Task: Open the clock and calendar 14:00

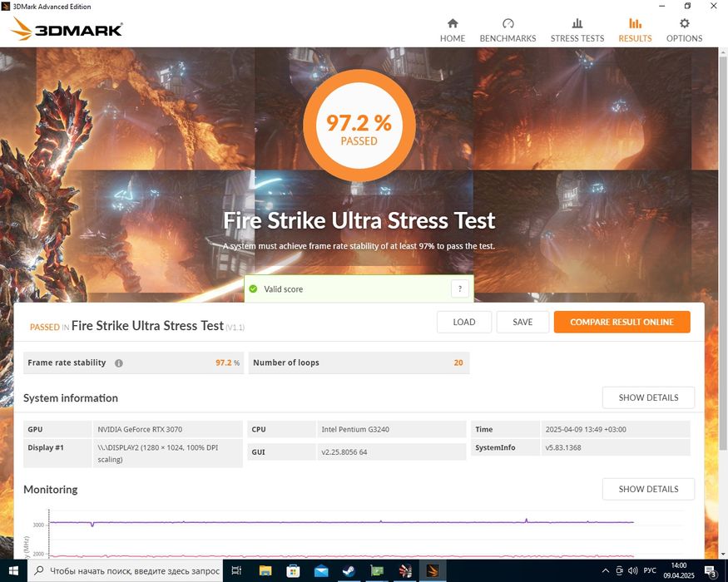Action: pyautogui.click(x=678, y=570)
